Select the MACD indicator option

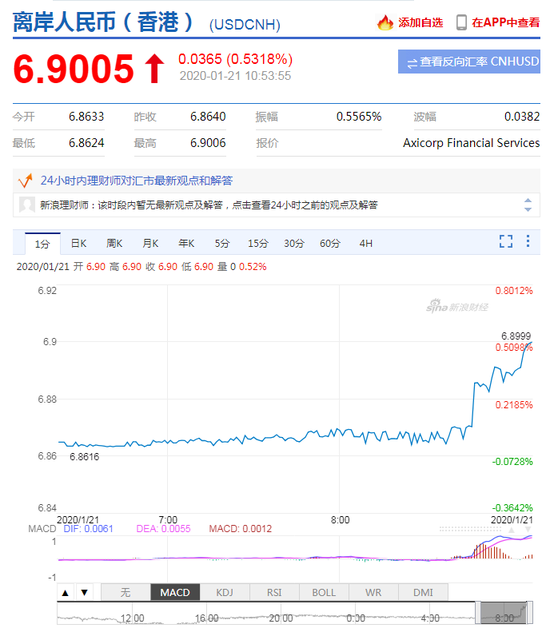click(175, 593)
